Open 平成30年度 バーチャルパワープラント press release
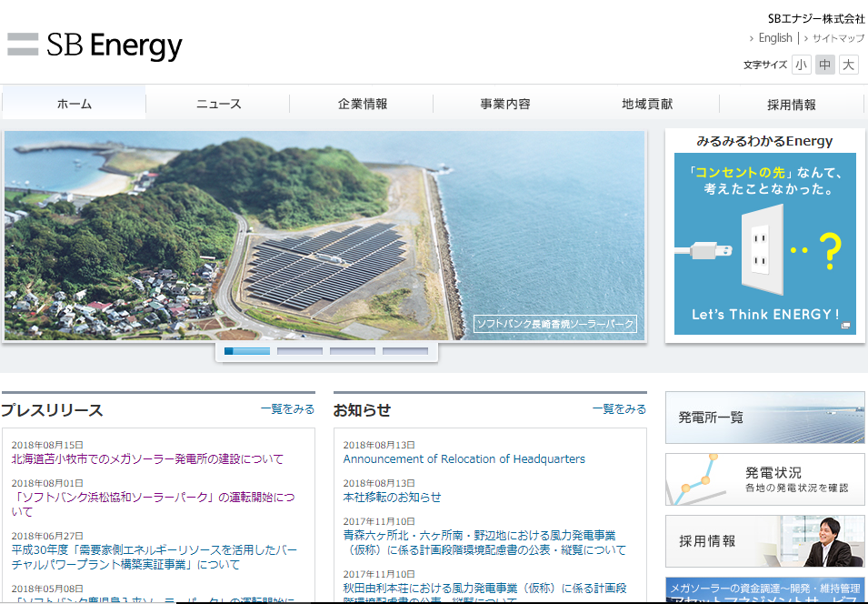 point(154,557)
